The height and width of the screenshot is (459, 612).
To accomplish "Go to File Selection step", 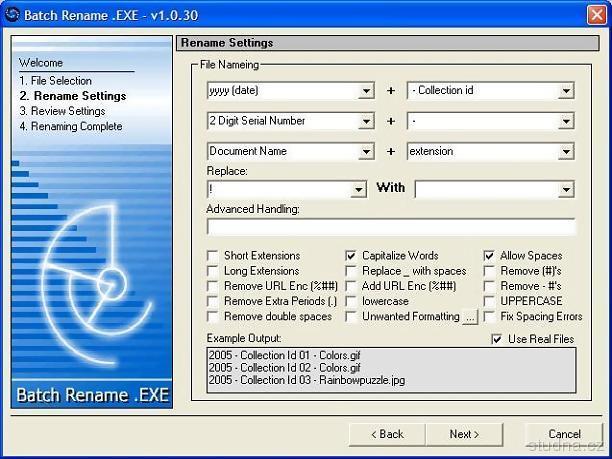I will [x=56, y=81].
